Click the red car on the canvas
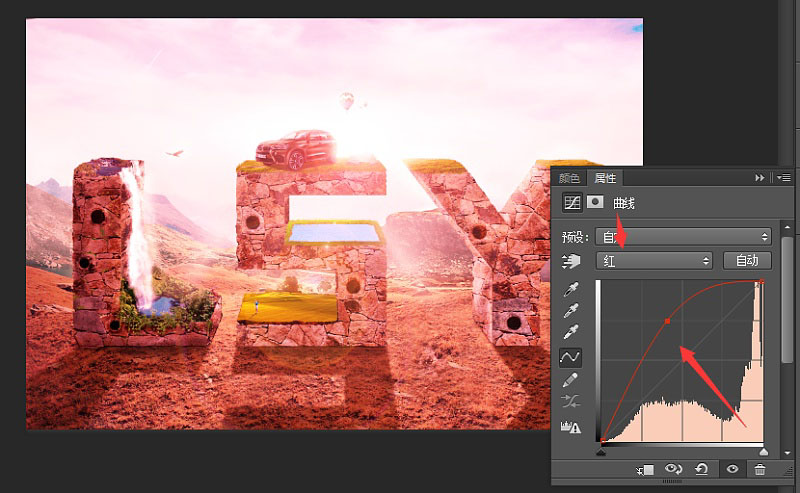Image resolution: width=800 pixels, height=493 pixels. tap(296, 149)
